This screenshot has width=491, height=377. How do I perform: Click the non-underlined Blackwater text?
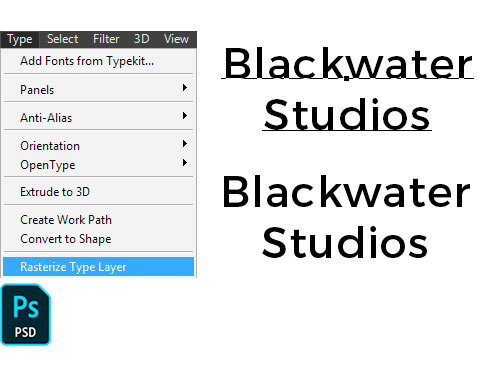click(346, 191)
